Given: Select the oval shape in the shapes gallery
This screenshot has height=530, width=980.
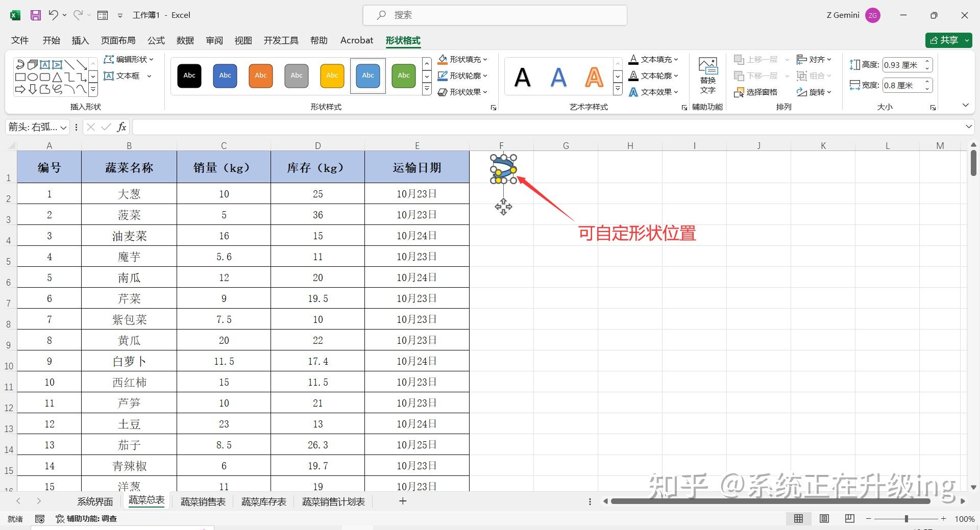Looking at the screenshot, I should (33, 78).
